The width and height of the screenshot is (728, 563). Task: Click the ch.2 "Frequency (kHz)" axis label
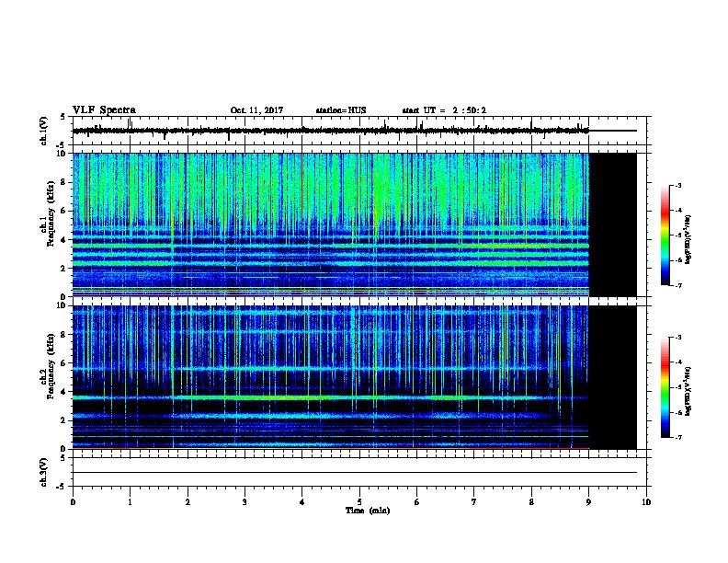pyautogui.click(x=51, y=366)
